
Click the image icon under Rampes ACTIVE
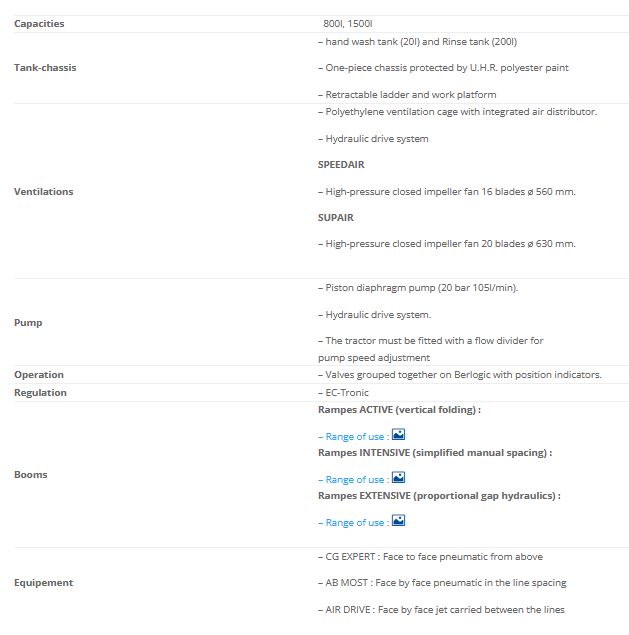[x=398, y=435]
